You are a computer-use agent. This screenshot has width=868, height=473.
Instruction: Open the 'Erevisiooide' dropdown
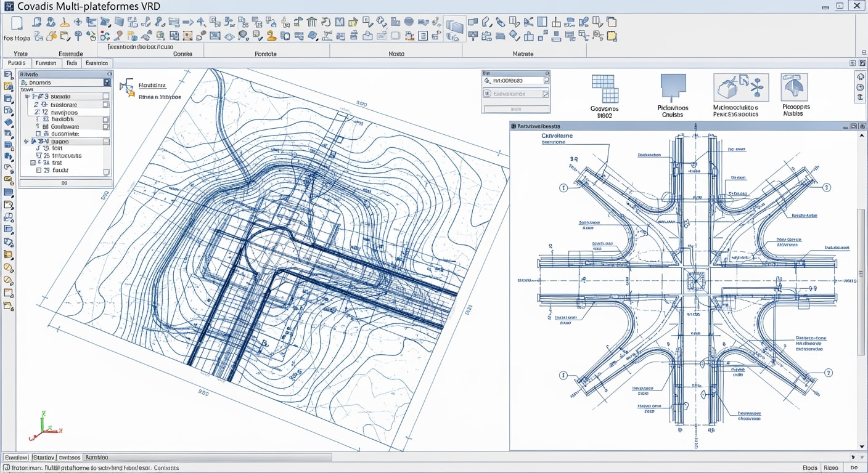515,94
